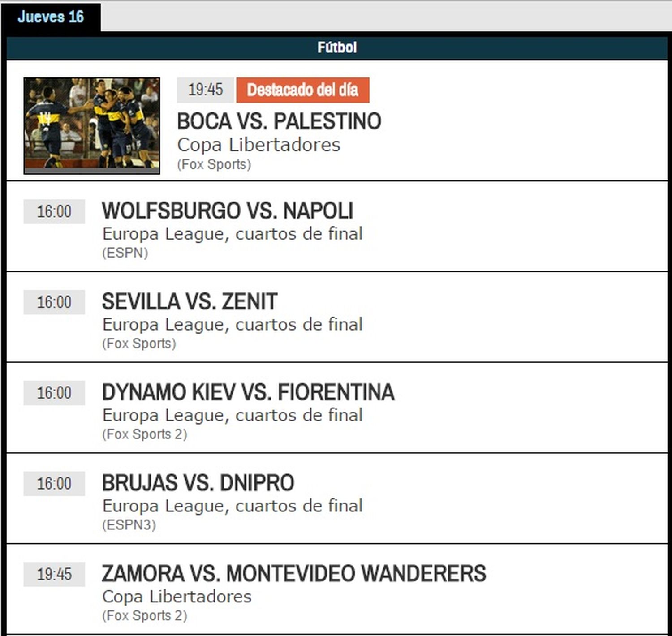672x636 pixels.
Task: Click the 16:00 time for Wolfsburgo match
Action: coord(54,211)
